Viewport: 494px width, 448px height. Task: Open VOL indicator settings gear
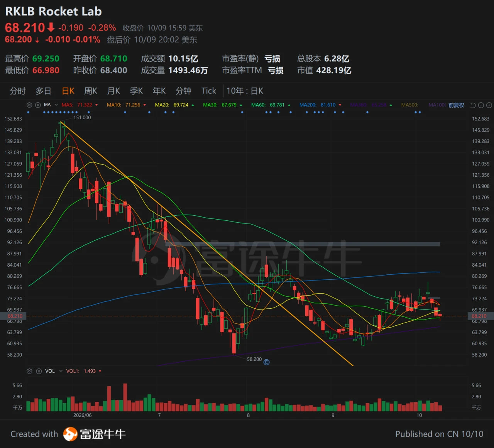point(29,371)
